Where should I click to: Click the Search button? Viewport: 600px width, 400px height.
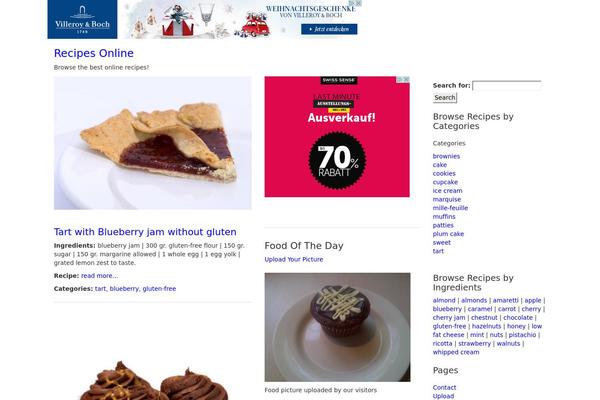tap(445, 98)
